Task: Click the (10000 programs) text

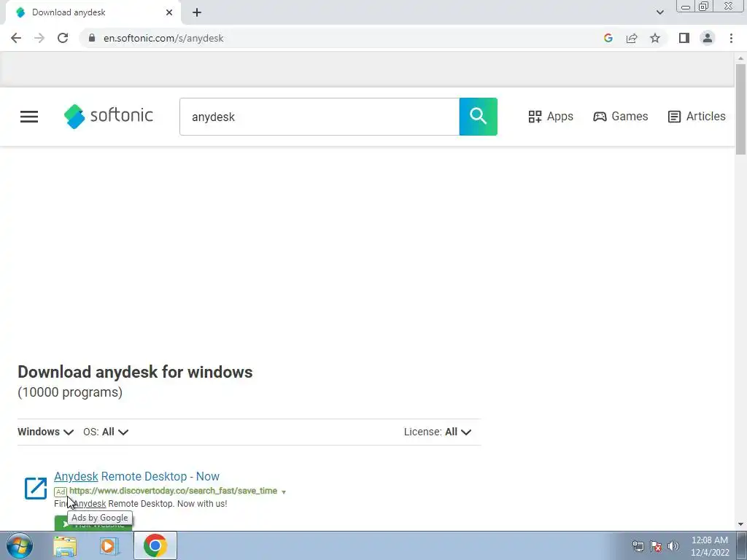Action: (x=70, y=392)
